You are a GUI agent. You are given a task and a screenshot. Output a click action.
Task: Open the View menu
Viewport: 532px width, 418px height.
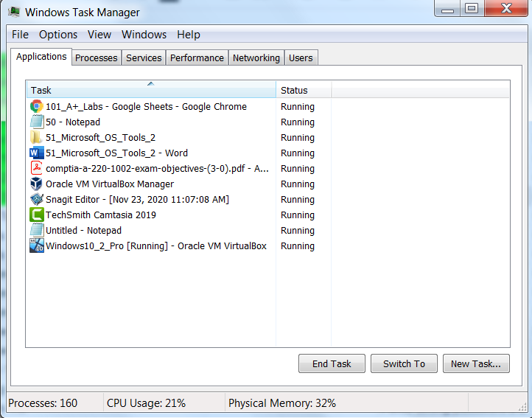99,35
